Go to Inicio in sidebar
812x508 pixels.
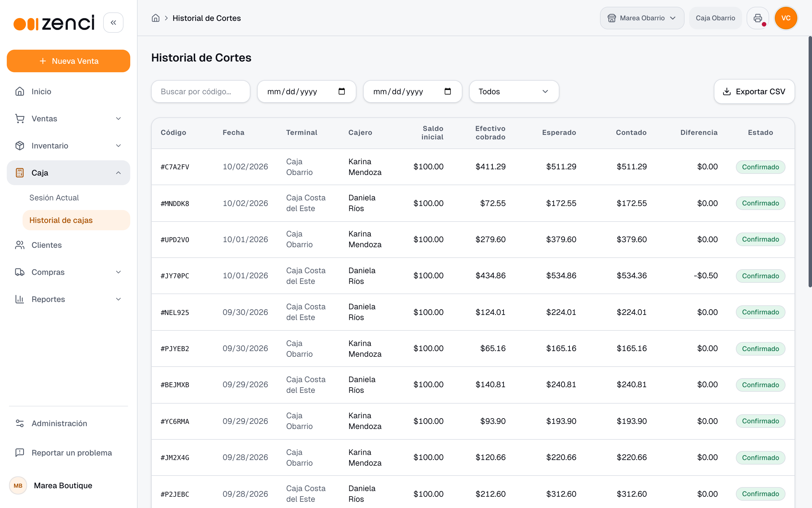[69, 91]
